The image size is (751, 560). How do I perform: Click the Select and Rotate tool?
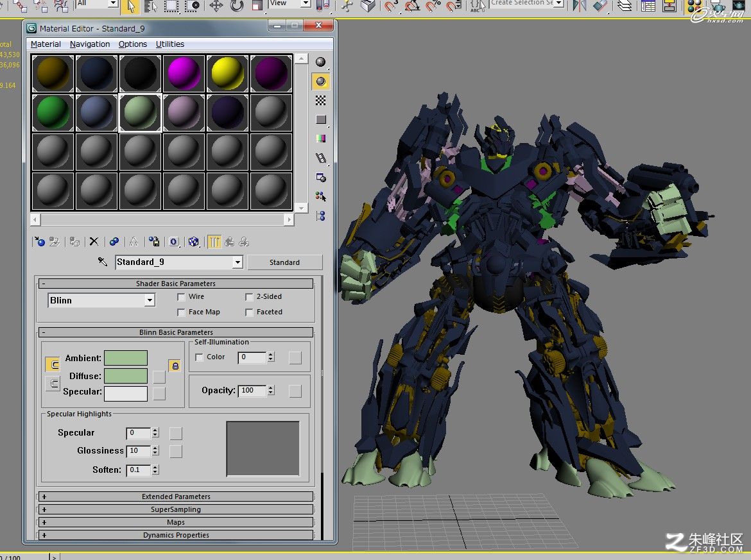(x=237, y=6)
